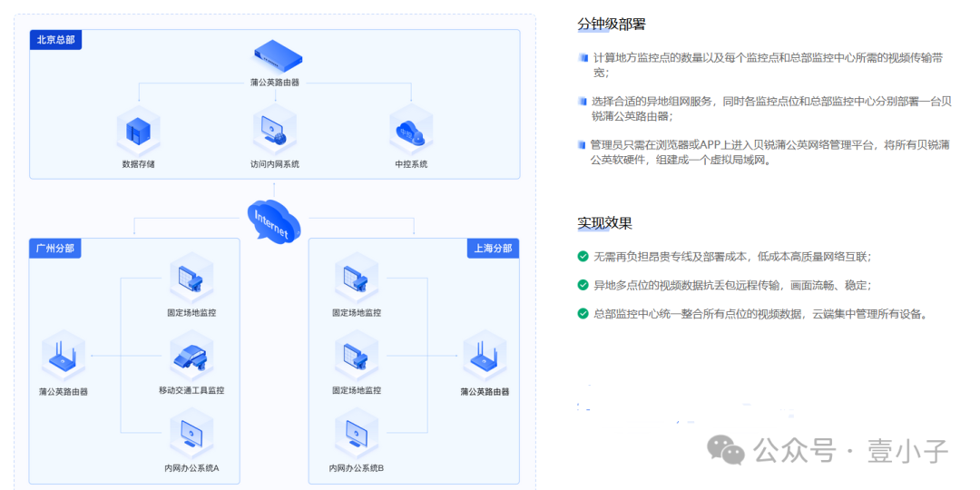Open the 访问内网系统 monitor icon
The image size is (980, 490).
(x=274, y=129)
